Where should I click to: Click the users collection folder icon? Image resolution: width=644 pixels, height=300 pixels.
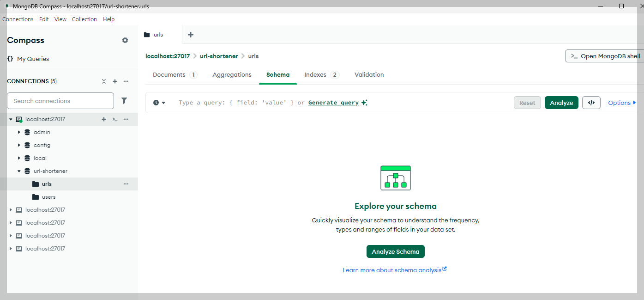(36, 197)
